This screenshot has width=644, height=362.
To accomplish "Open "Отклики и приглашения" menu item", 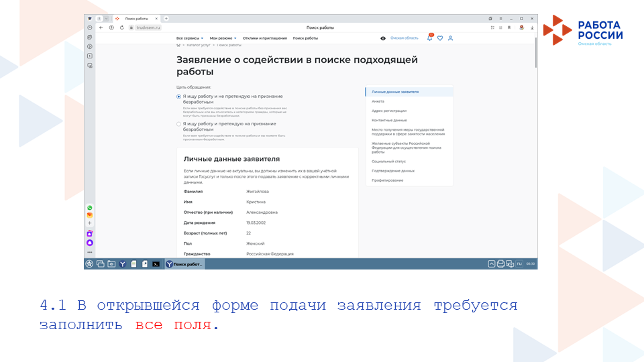I will (x=264, y=38).
